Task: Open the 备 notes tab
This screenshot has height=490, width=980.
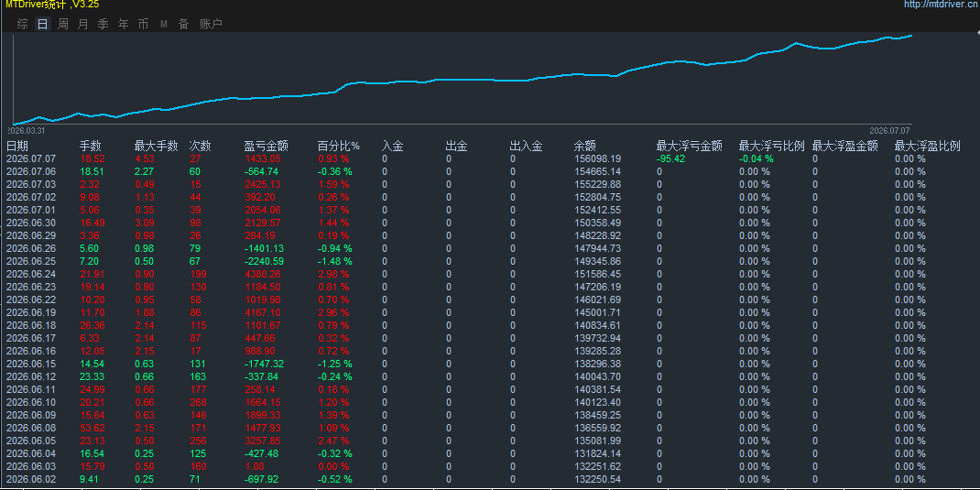Action: (184, 25)
